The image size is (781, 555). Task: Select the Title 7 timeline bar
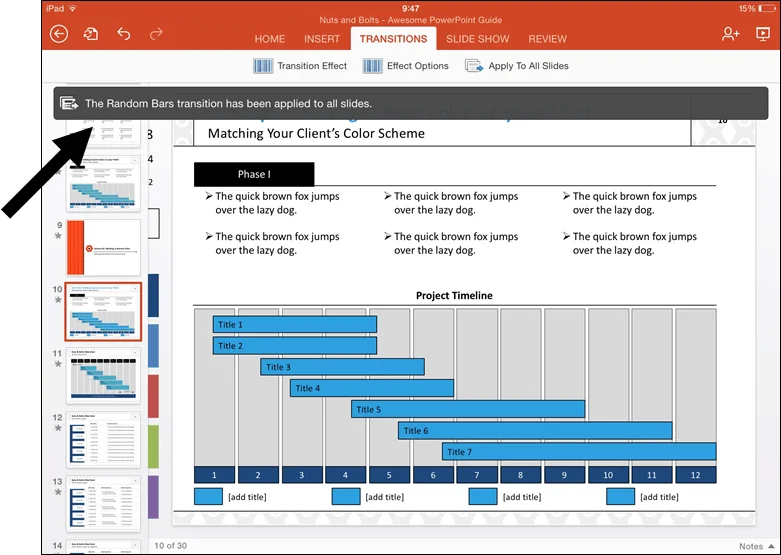click(579, 452)
